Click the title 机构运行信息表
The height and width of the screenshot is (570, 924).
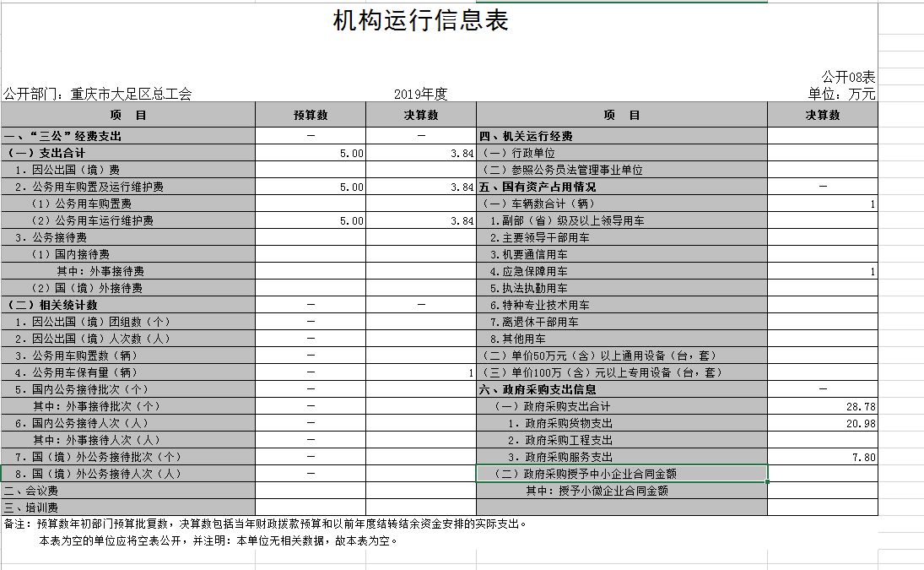420,20
